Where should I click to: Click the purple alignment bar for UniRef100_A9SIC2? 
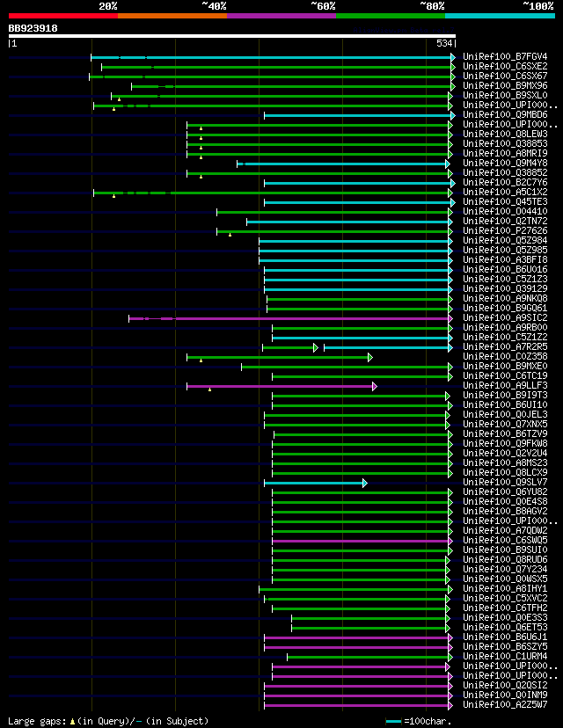(291, 318)
